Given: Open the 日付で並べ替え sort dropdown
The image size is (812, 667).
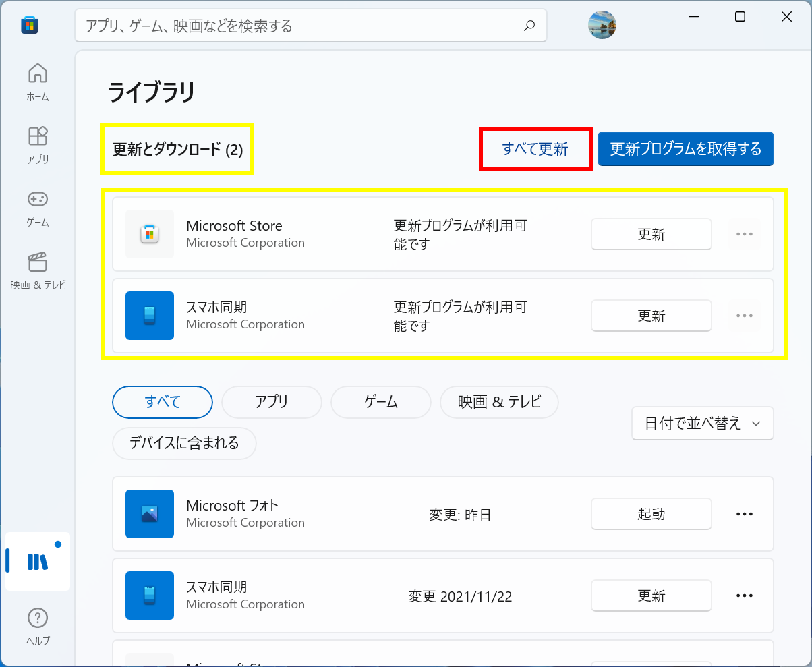Looking at the screenshot, I should point(703,424).
